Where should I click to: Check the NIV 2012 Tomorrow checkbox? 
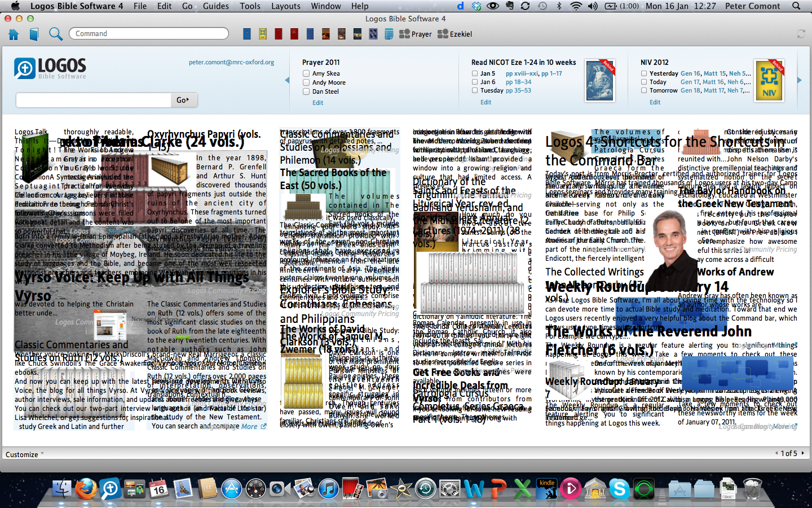(644, 90)
